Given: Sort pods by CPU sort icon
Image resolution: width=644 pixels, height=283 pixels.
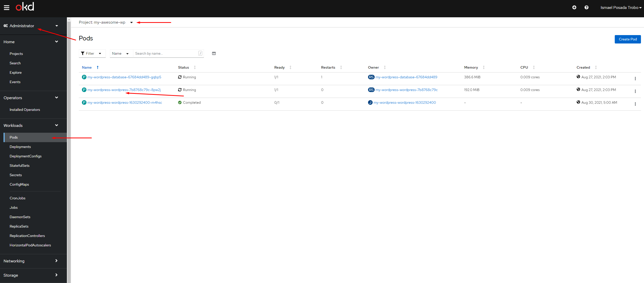Looking at the screenshot, I should click(x=534, y=67).
